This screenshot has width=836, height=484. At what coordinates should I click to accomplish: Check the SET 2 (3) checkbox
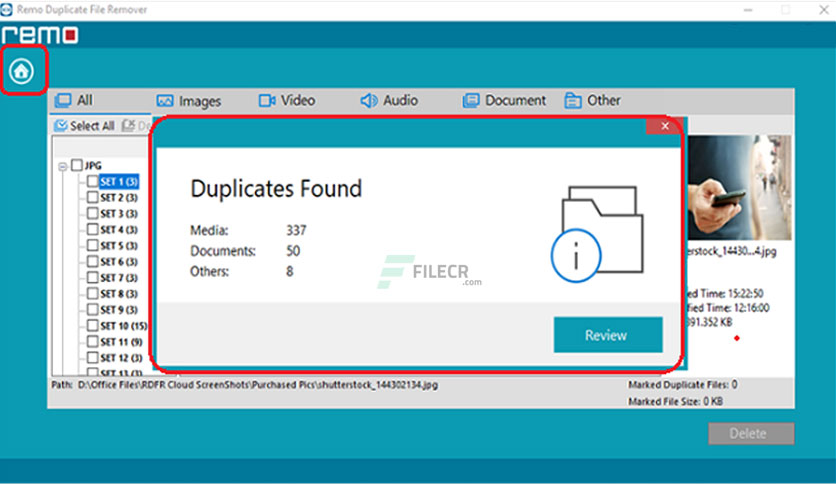pyautogui.click(x=92, y=197)
